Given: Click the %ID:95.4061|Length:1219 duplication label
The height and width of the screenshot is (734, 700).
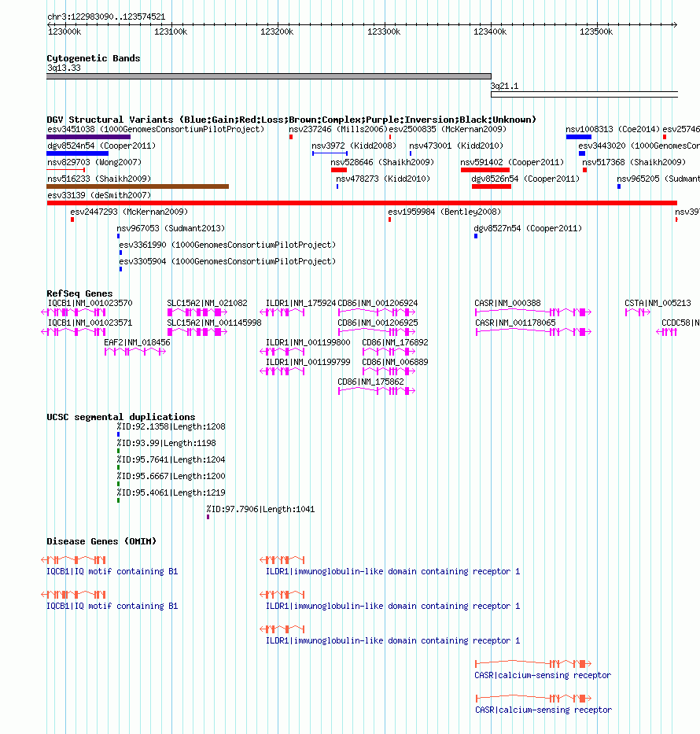Looking at the screenshot, I should pos(171,492).
